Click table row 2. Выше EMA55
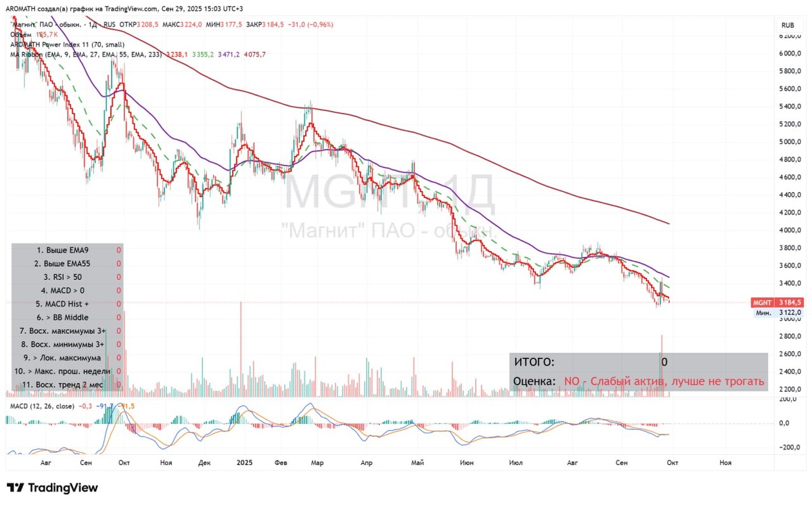This screenshot has height=505, width=812. click(67, 263)
